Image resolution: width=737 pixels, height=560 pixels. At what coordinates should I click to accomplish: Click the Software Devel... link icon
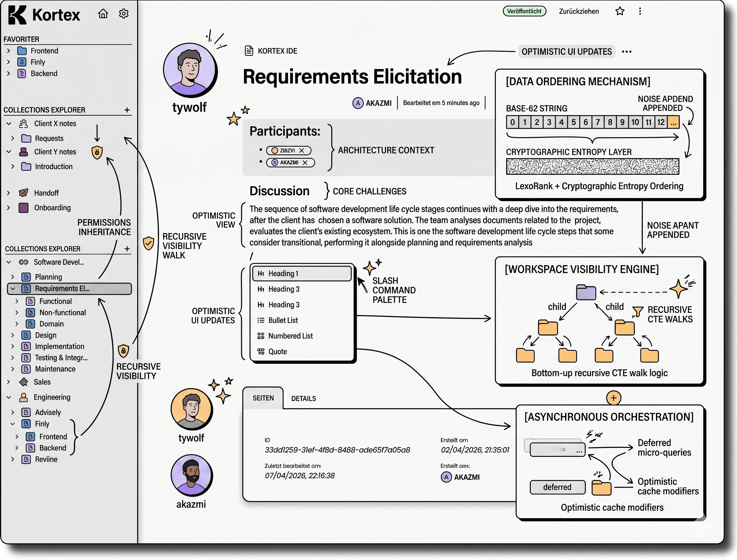pyautogui.click(x=23, y=262)
